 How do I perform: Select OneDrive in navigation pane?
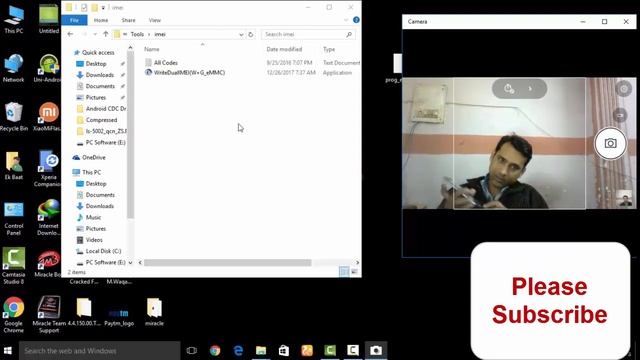pos(93,157)
